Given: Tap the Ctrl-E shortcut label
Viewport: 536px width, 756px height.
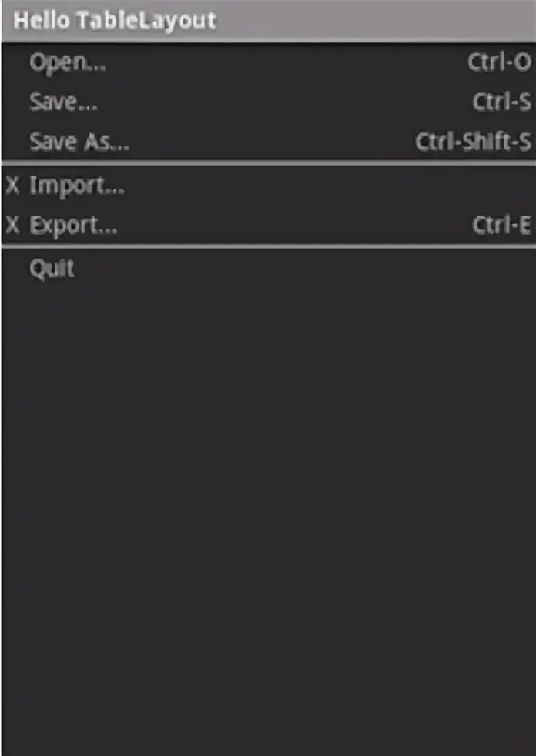Looking at the screenshot, I should click(x=502, y=226).
